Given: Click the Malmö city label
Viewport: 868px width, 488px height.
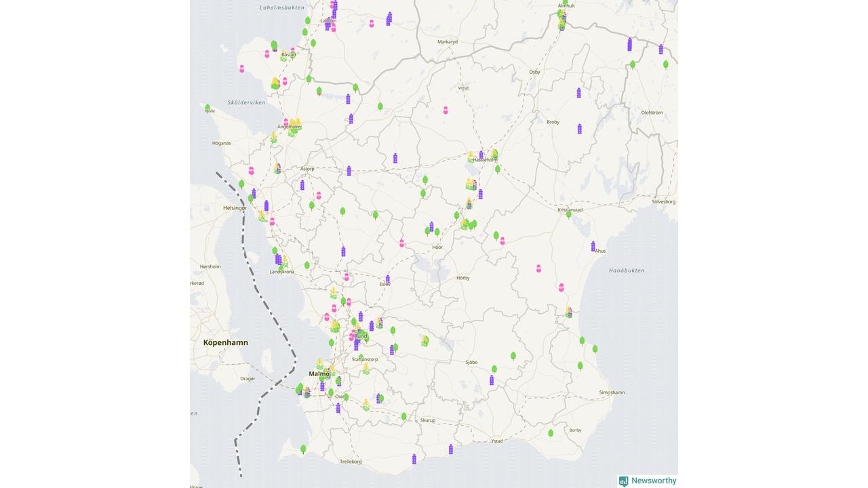Looking at the screenshot, I should click(319, 374).
